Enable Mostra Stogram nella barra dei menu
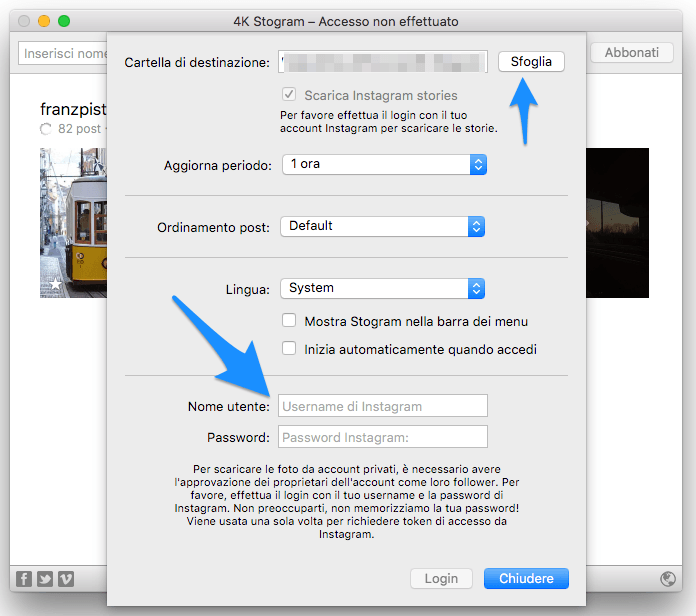Screen dimensions: 696x616 [x=290, y=321]
